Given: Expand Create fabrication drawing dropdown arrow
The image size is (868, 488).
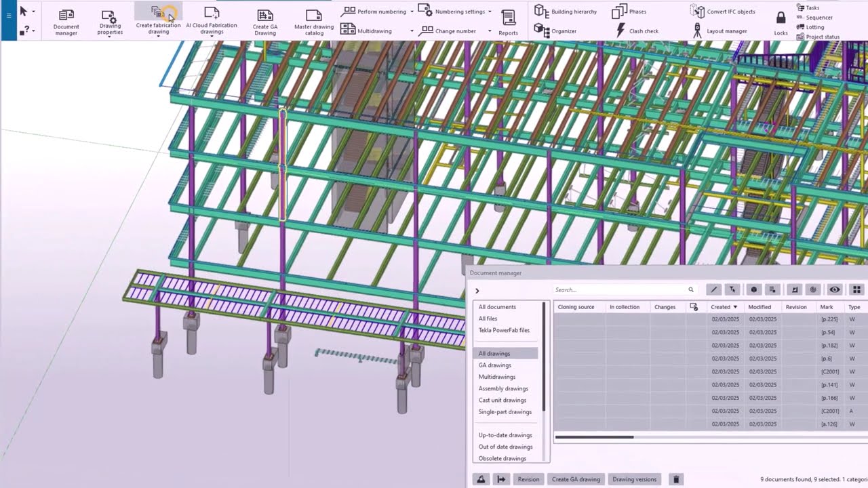Looking at the screenshot, I should pyautogui.click(x=158, y=36).
